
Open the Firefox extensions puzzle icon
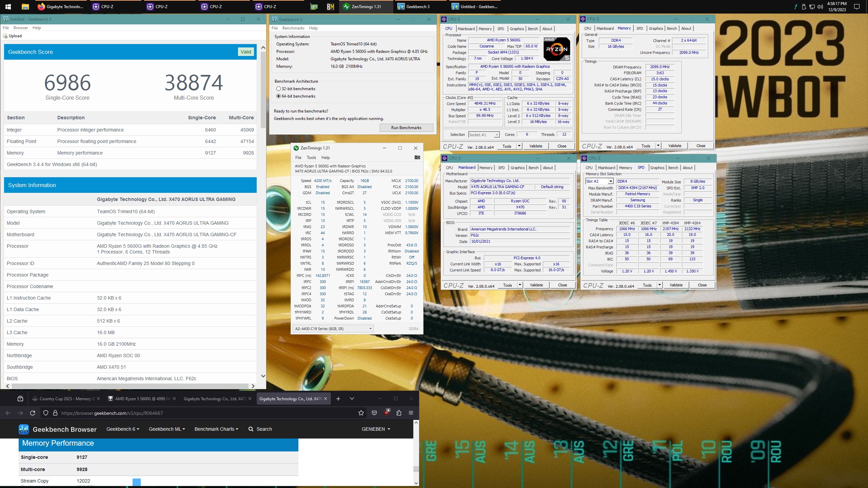click(x=399, y=413)
